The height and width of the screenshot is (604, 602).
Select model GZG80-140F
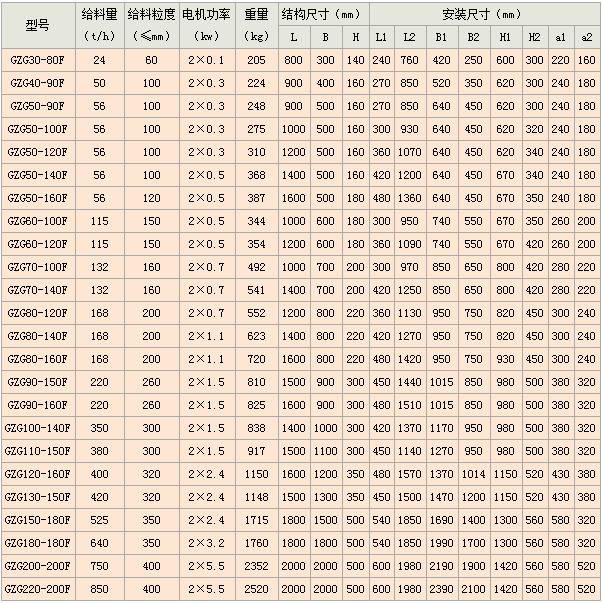pos(38,336)
